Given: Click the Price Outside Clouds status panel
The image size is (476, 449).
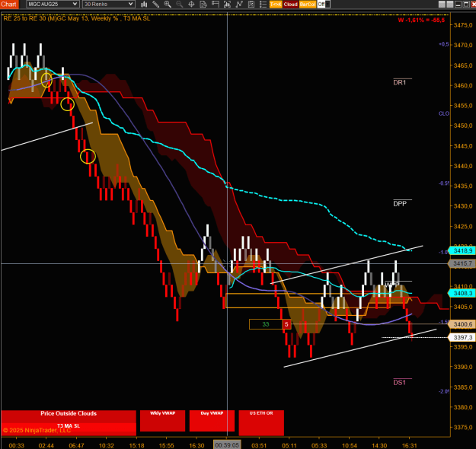Looking at the screenshot, I should tap(69, 416).
